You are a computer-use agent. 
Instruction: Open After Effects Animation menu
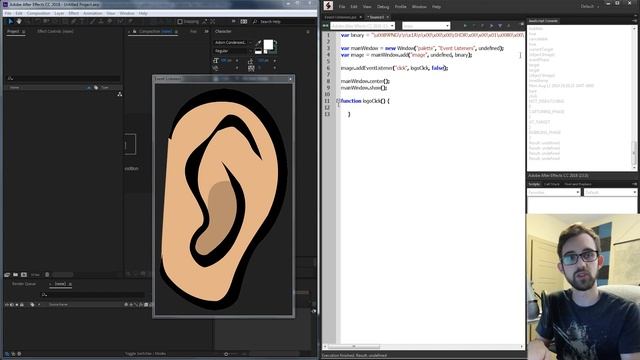point(93,13)
